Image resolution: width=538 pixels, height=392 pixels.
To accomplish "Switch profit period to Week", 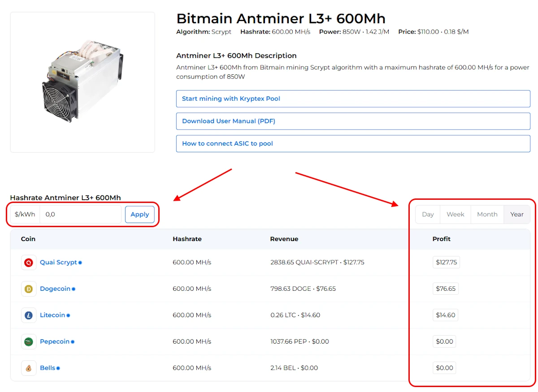I will point(455,214).
